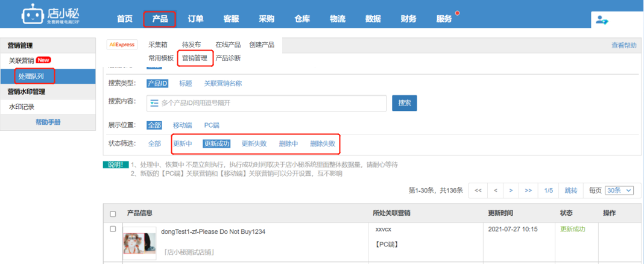Filter status by 更新中
Image resolution: width=644 pixels, height=264 pixels.
(182, 143)
